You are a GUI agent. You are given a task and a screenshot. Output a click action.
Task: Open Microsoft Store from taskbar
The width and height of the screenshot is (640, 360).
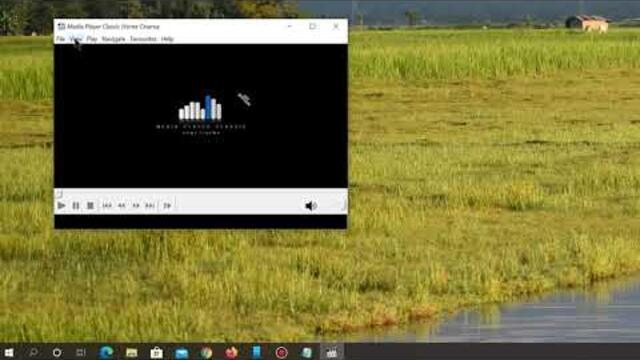[x=156, y=352]
